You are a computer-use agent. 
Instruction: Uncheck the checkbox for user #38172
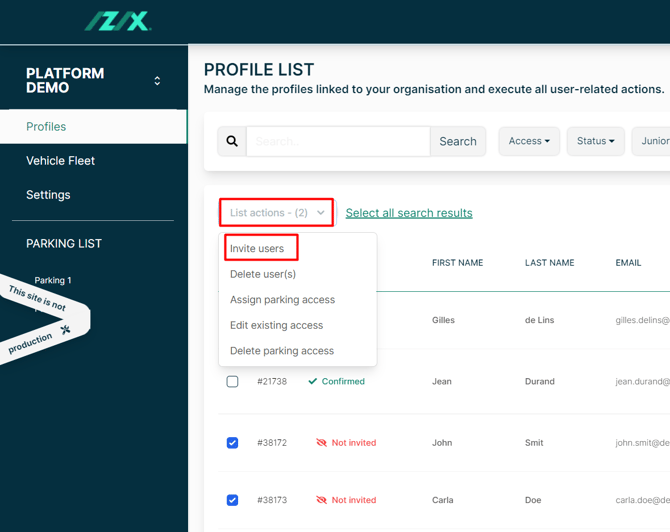[x=232, y=443]
